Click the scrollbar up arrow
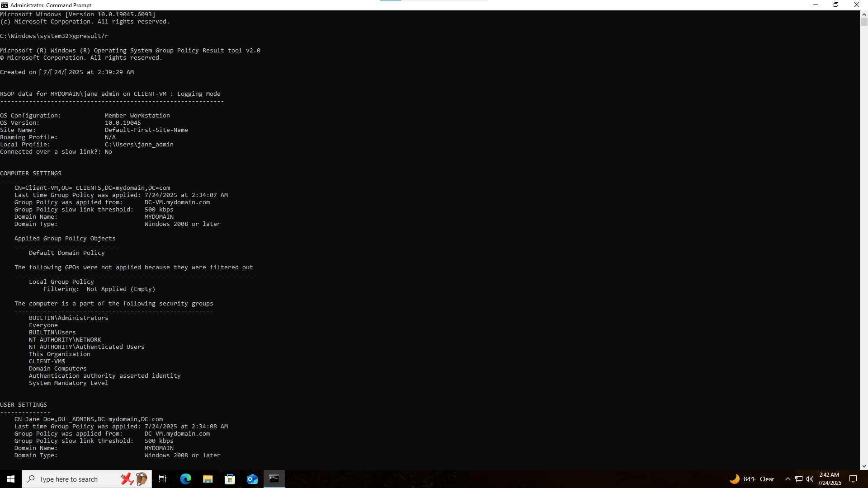868x488 pixels. (x=864, y=14)
